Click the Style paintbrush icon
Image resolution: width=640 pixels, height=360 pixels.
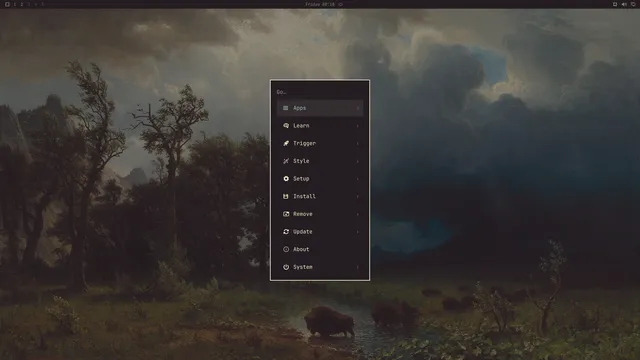click(286, 161)
